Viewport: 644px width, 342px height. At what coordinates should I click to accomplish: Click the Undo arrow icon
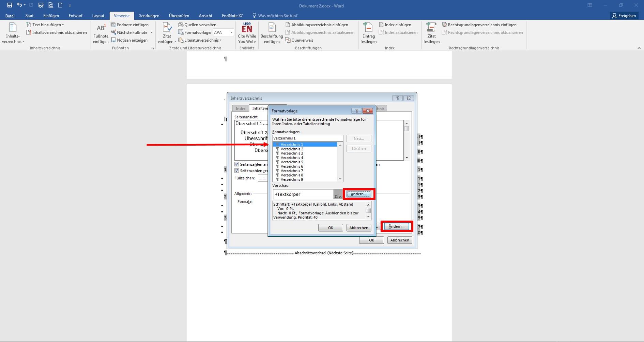pos(19,5)
